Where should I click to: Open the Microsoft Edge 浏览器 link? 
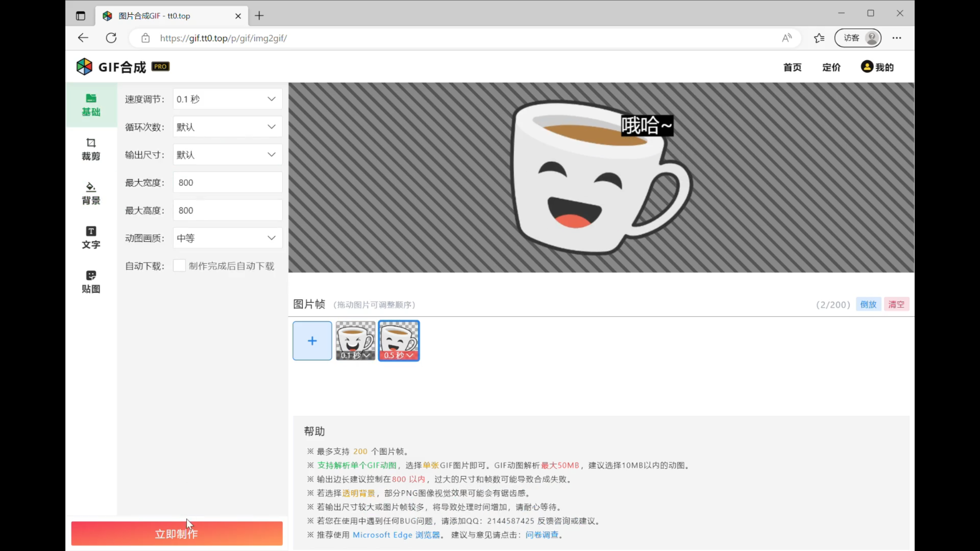(396, 535)
